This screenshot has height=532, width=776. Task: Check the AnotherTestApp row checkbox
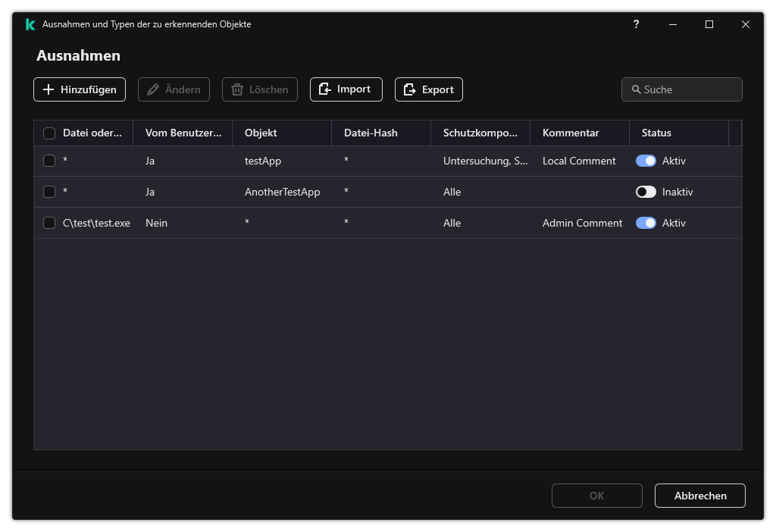(x=49, y=192)
